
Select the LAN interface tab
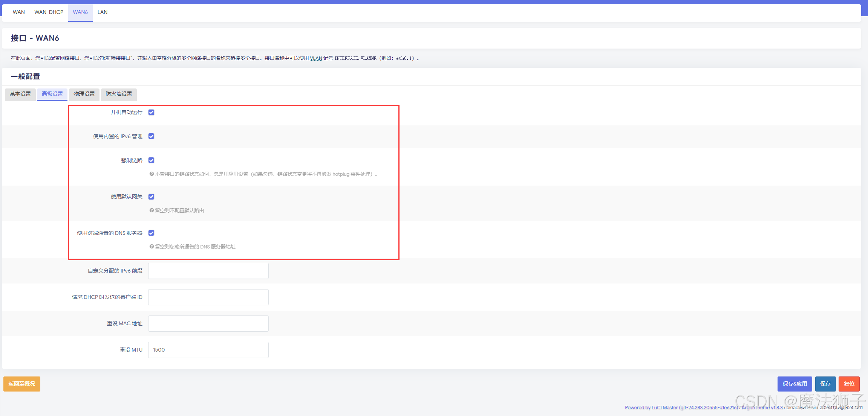click(x=103, y=12)
